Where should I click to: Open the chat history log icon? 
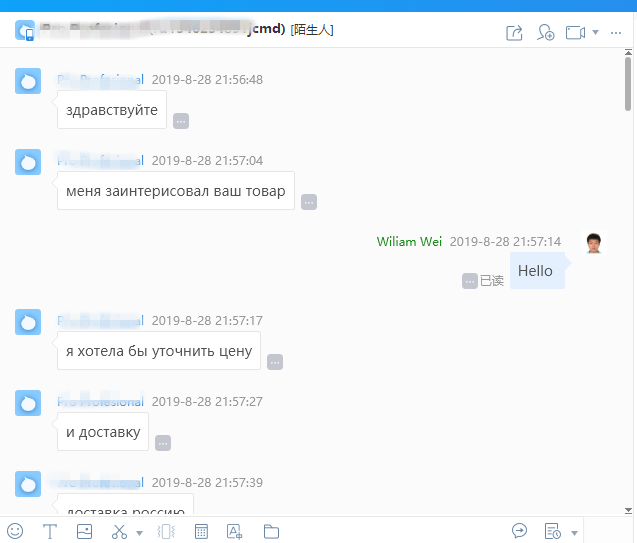[552, 531]
